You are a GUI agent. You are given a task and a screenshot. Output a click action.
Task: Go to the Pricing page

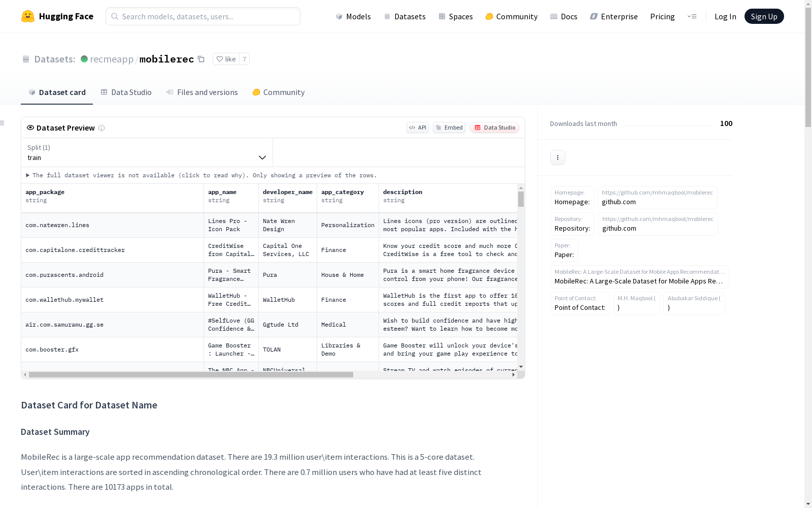tap(662, 16)
